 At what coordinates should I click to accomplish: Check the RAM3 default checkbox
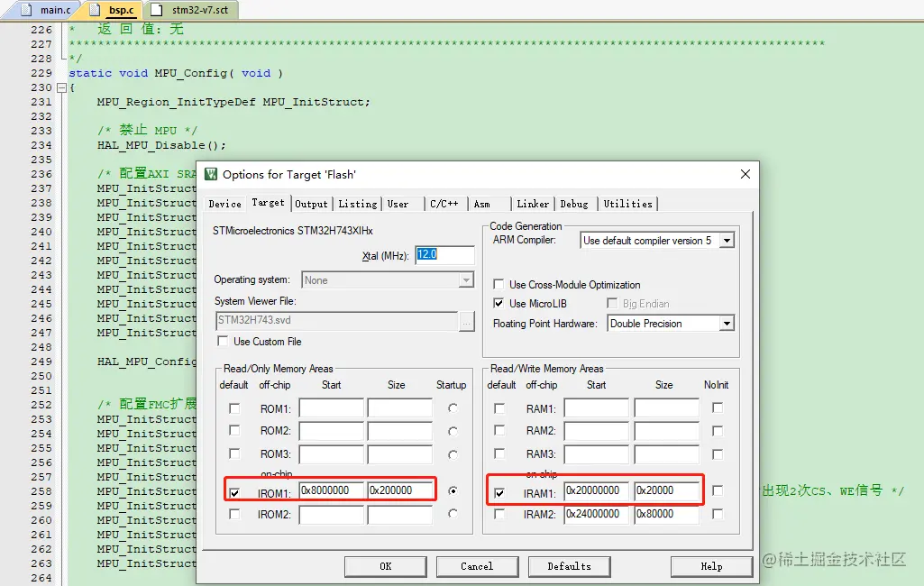pos(499,453)
